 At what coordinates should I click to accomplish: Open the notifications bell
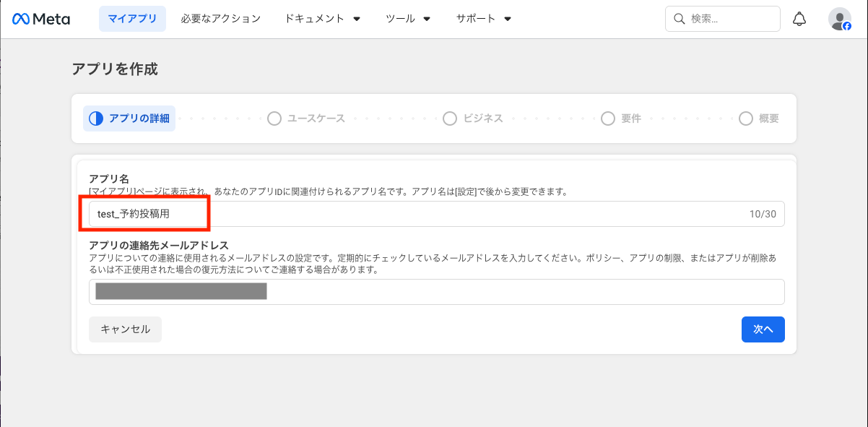tap(799, 19)
